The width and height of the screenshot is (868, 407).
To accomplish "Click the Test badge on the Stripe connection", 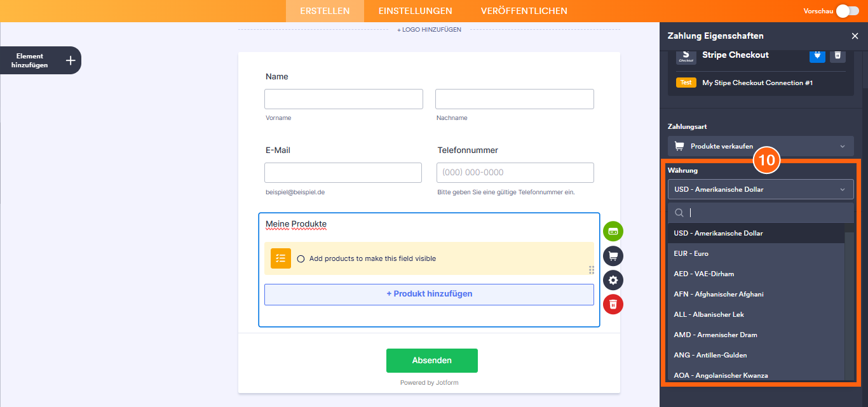I will pos(686,82).
